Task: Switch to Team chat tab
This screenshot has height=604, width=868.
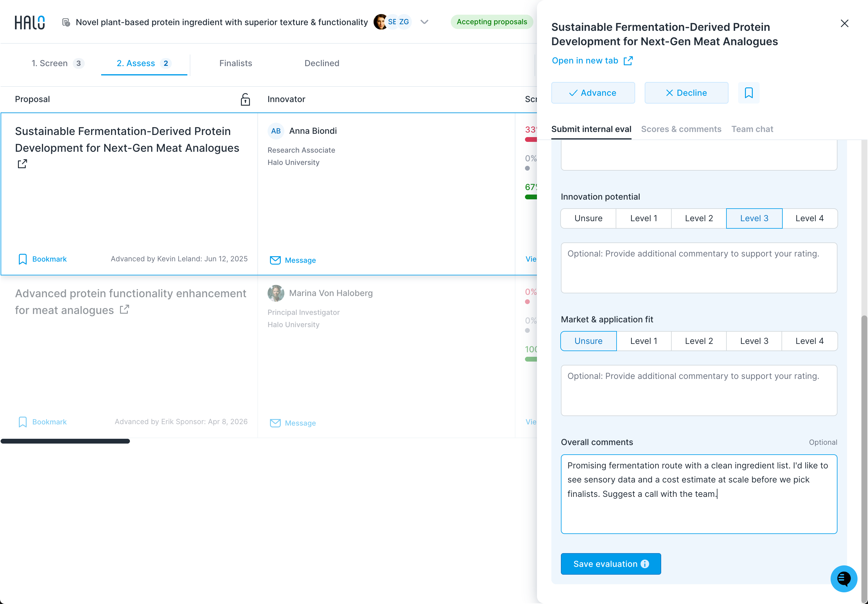Action: (752, 129)
